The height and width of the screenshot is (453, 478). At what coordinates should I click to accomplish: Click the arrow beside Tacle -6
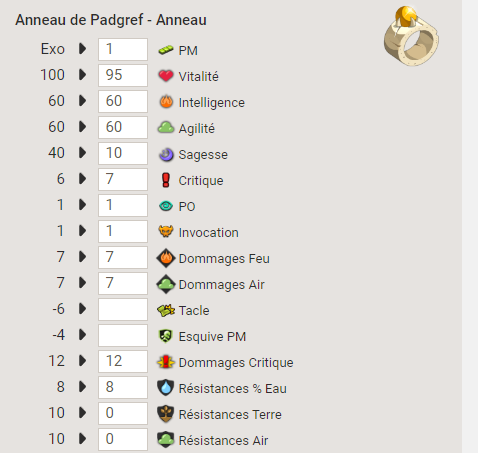pyautogui.click(x=82, y=309)
